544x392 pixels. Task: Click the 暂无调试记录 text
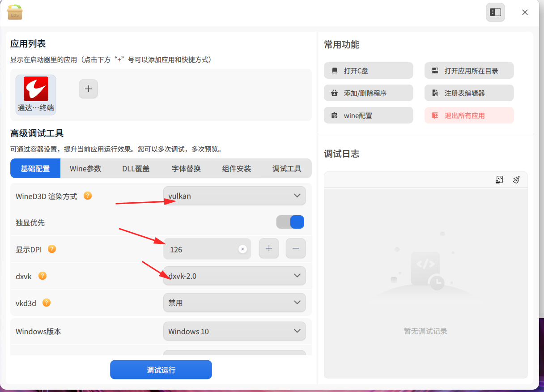click(425, 331)
